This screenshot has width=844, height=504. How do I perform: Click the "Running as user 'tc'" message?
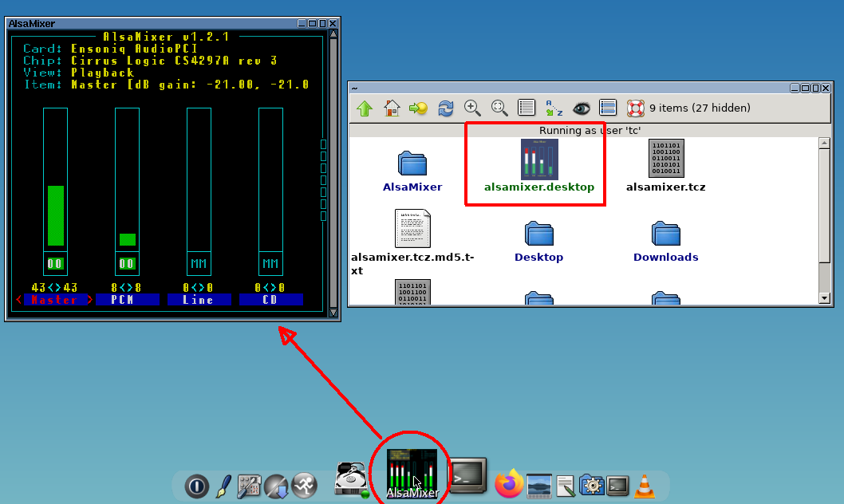tap(590, 130)
